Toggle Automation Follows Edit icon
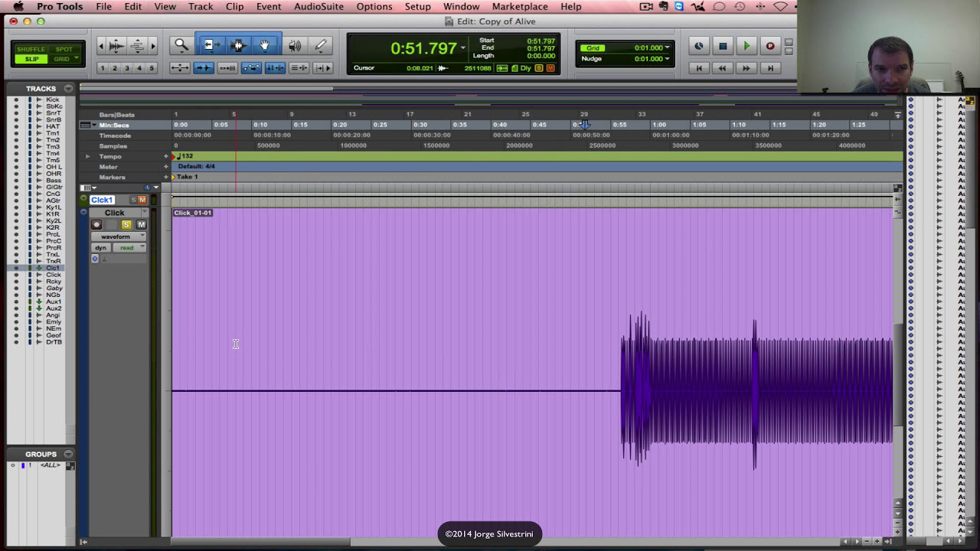 pos(251,68)
